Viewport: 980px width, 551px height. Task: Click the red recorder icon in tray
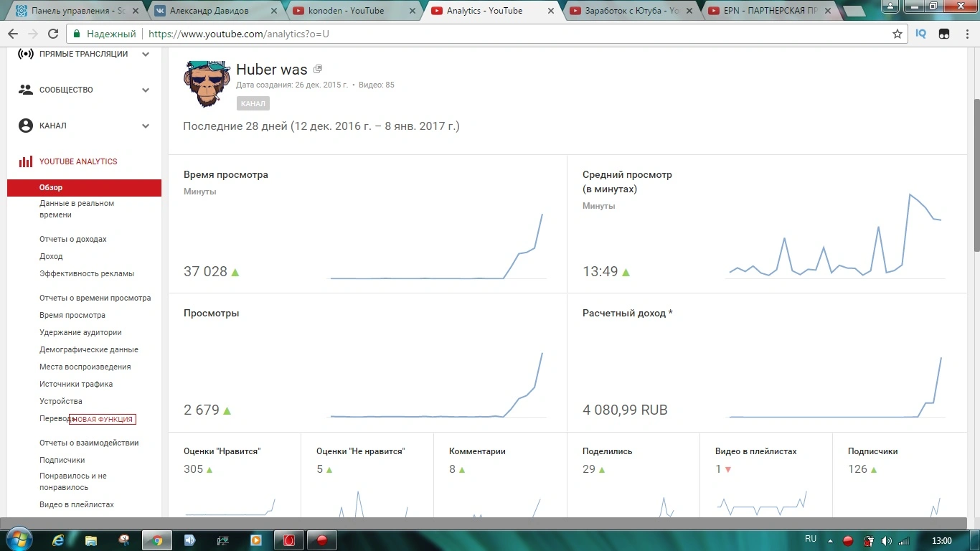click(x=848, y=541)
